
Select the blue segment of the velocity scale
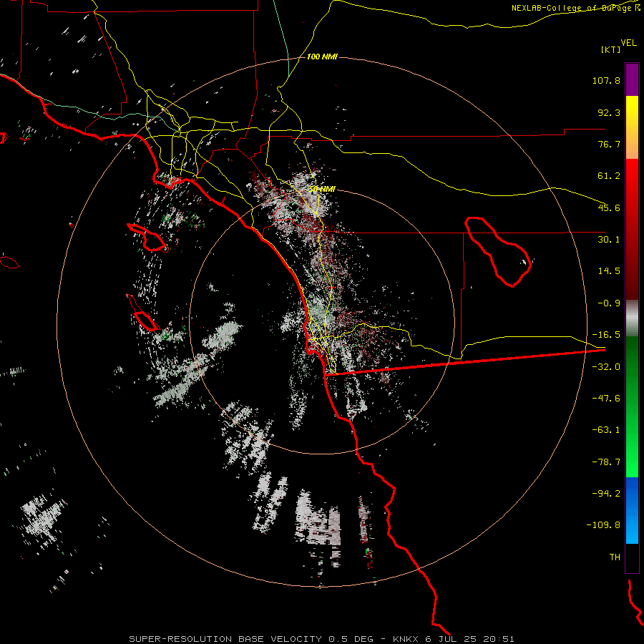click(x=632, y=510)
